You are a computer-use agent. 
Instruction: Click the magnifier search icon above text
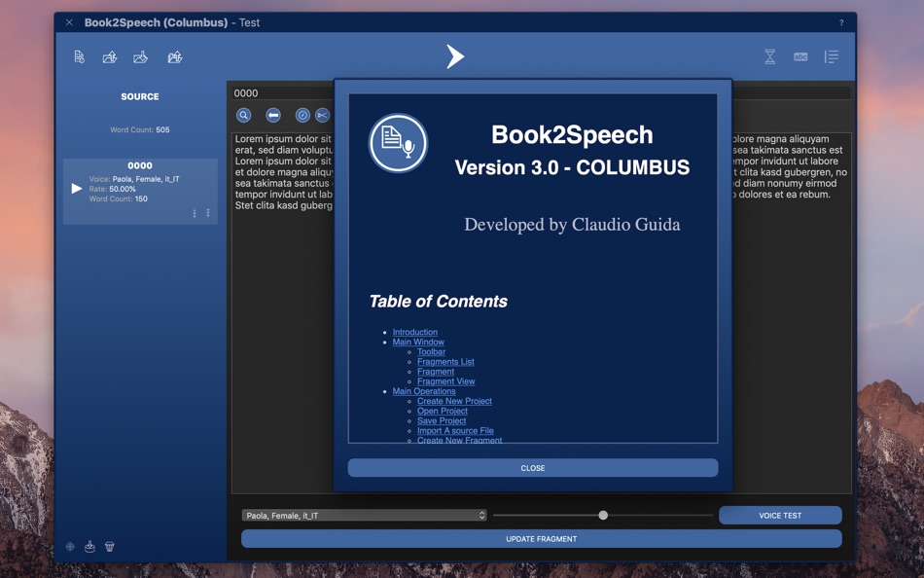pos(243,115)
